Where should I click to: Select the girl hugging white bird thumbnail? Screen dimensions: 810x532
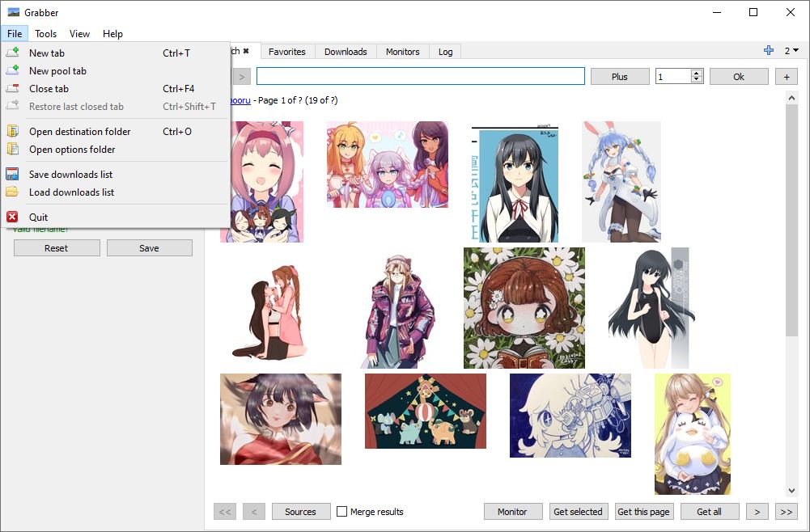(x=693, y=434)
